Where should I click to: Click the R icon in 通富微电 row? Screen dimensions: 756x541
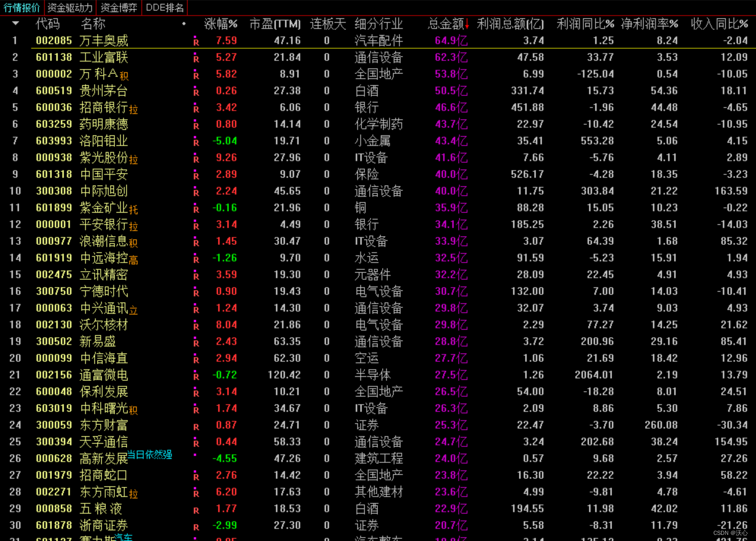[x=196, y=376]
